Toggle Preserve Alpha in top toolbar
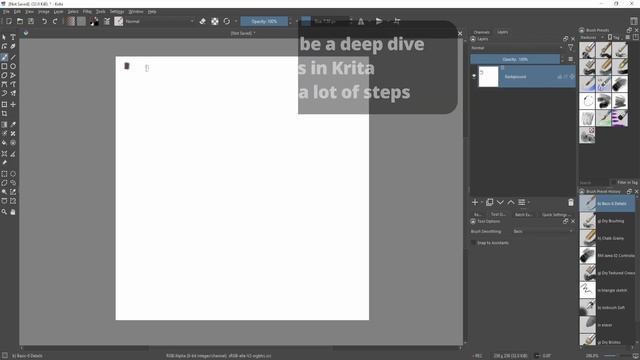 (215, 21)
